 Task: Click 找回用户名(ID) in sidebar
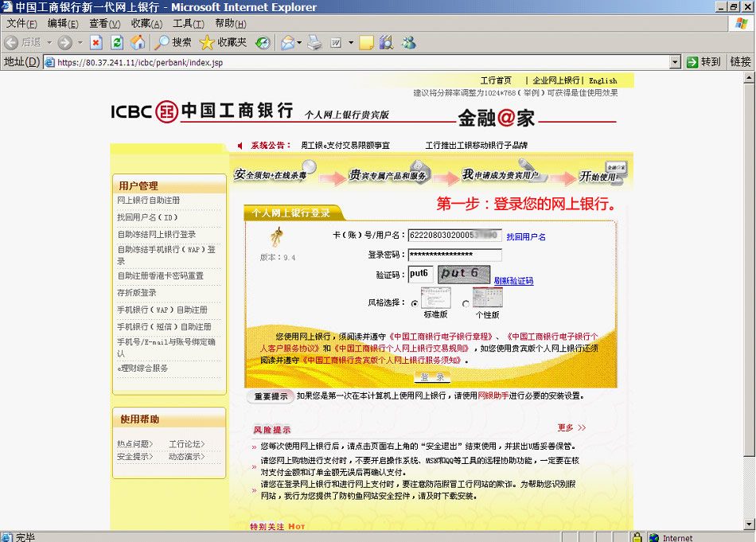(147, 217)
